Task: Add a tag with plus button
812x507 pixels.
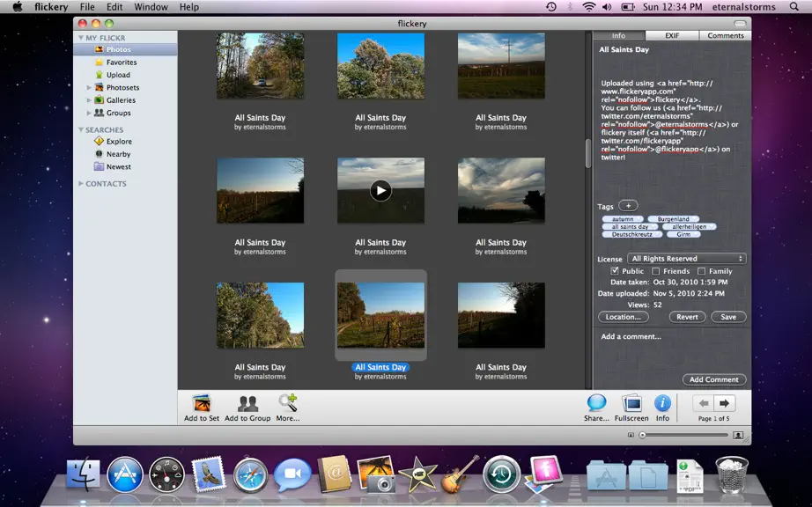Action: (x=628, y=206)
